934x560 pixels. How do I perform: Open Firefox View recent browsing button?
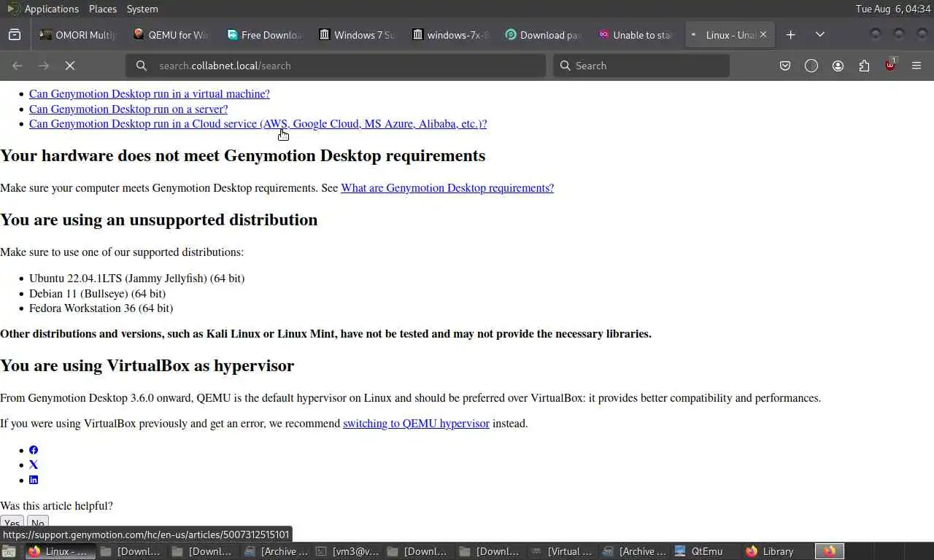coord(15,34)
